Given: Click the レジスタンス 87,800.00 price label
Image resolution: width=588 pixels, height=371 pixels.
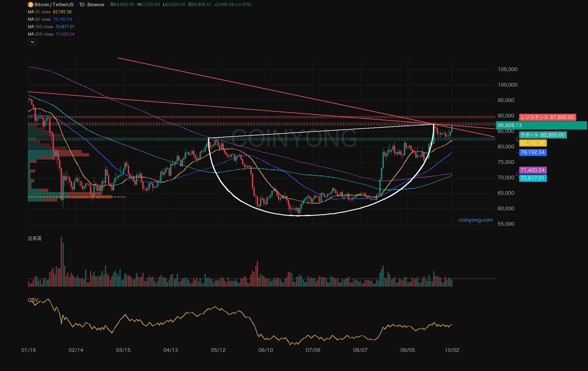Looking at the screenshot, I should (547, 117).
